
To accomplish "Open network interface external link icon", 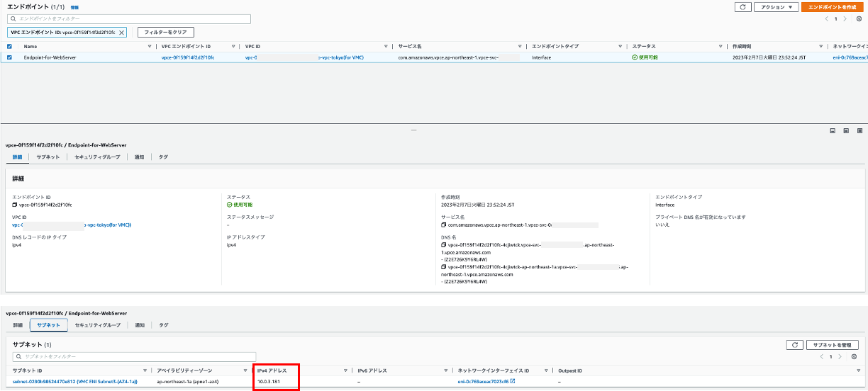I will click(513, 382).
